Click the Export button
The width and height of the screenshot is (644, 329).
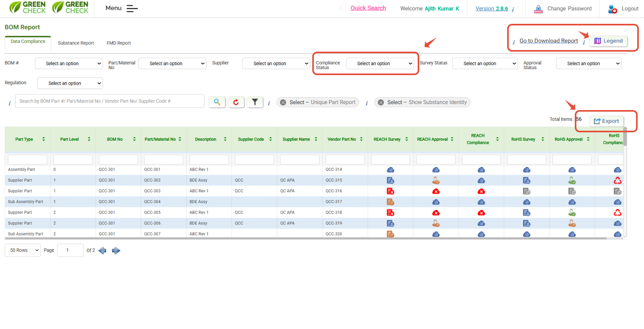click(606, 121)
